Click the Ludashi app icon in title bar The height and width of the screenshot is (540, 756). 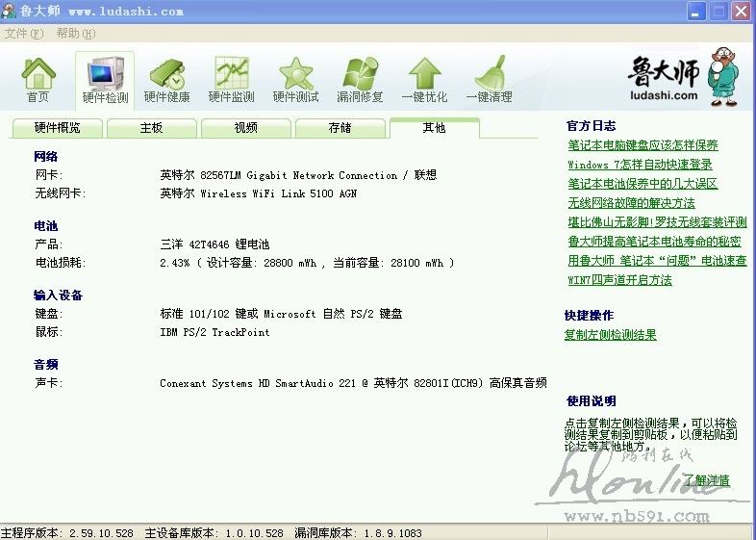pos(9,11)
